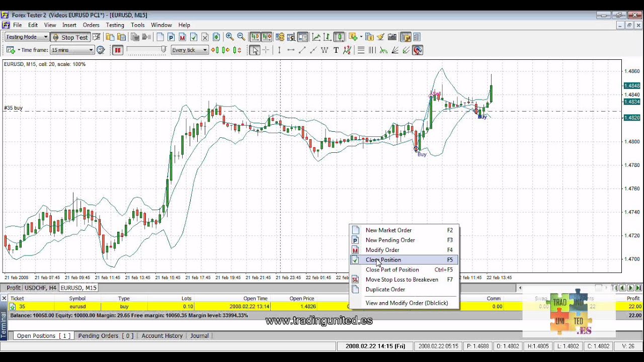Screen dimensions: 644x362
Task: Open the Pending Orders tab
Action: pyautogui.click(x=106, y=336)
